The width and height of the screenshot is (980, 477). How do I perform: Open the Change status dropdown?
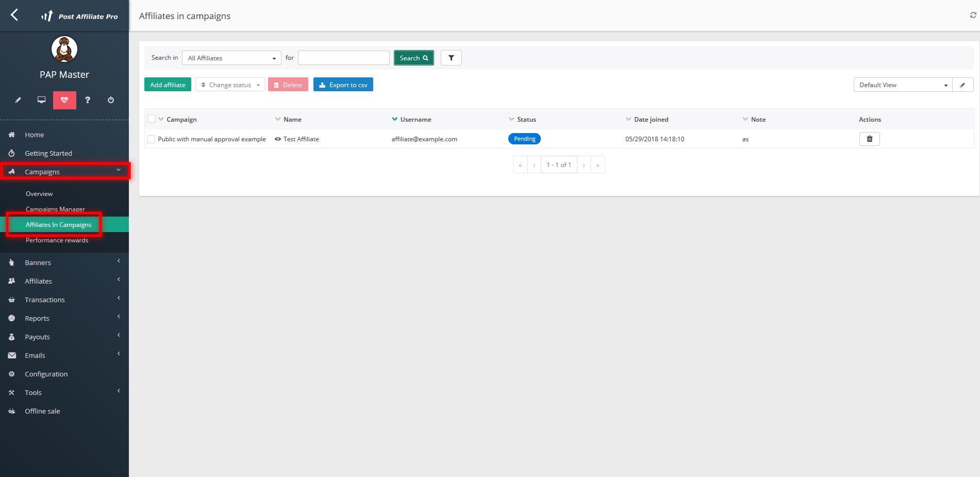coord(230,85)
